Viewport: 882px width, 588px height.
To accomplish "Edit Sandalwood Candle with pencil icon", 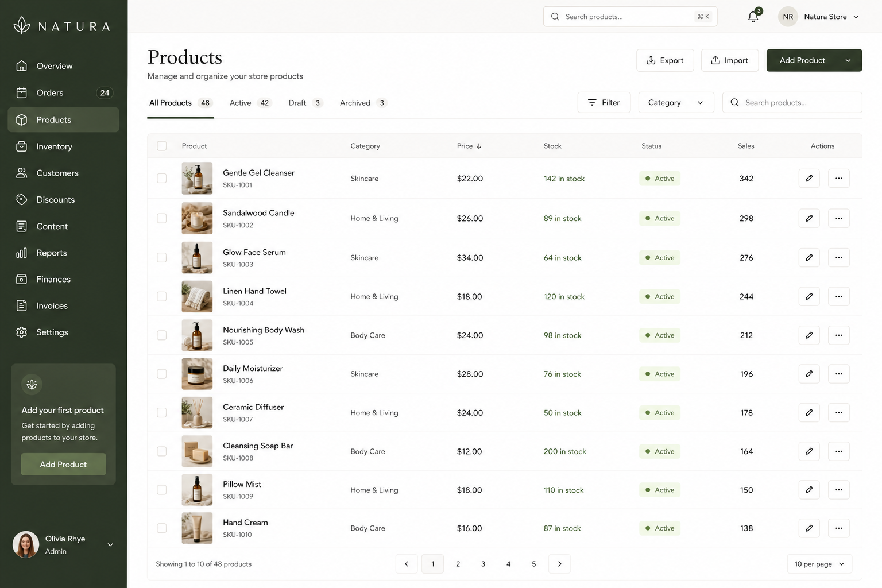I will [x=809, y=218].
